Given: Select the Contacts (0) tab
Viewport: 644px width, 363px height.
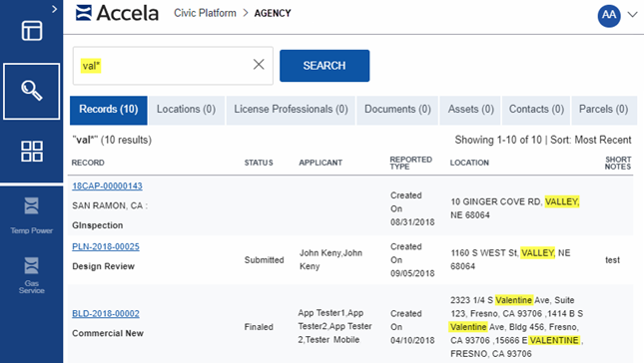Looking at the screenshot, I should click(x=536, y=110).
